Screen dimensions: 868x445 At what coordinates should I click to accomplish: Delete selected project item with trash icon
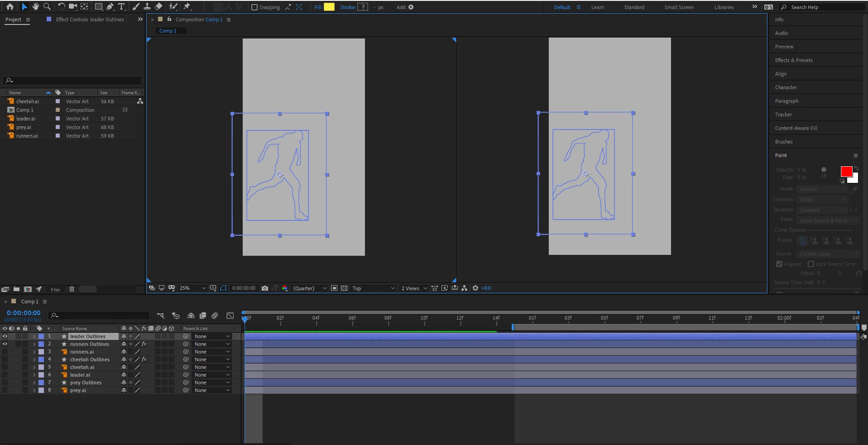click(x=72, y=289)
